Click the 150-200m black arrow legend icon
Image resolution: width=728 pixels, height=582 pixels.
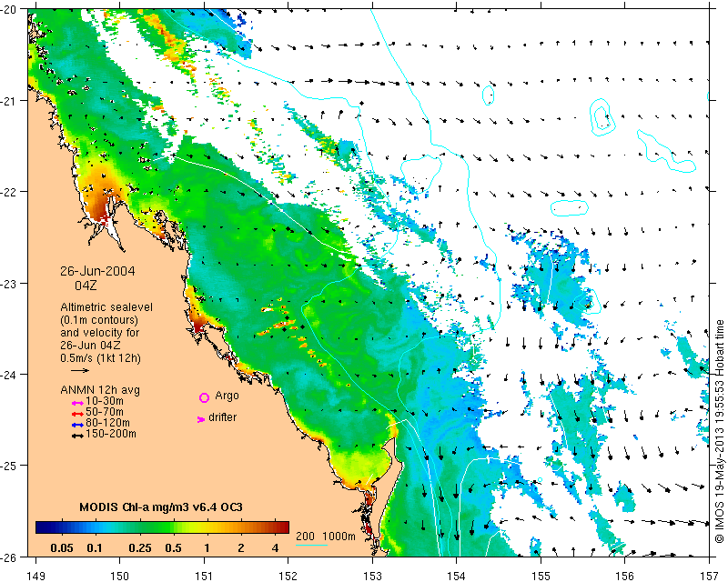[x=77, y=436]
